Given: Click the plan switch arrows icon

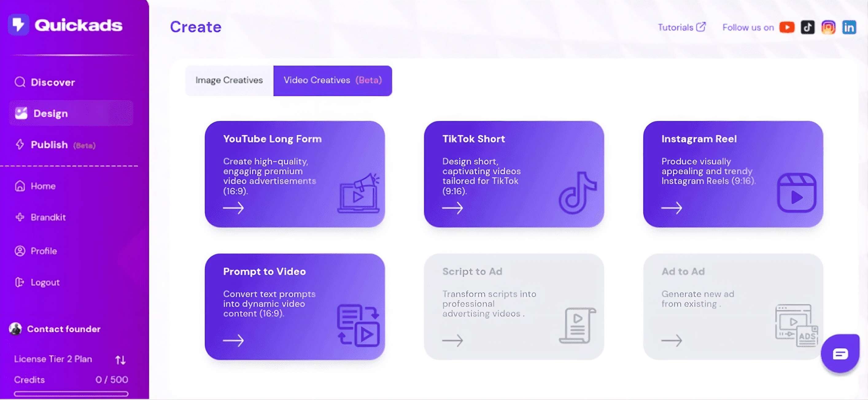Looking at the screenshot, I should pyautogui.click(x=120, y=360).
